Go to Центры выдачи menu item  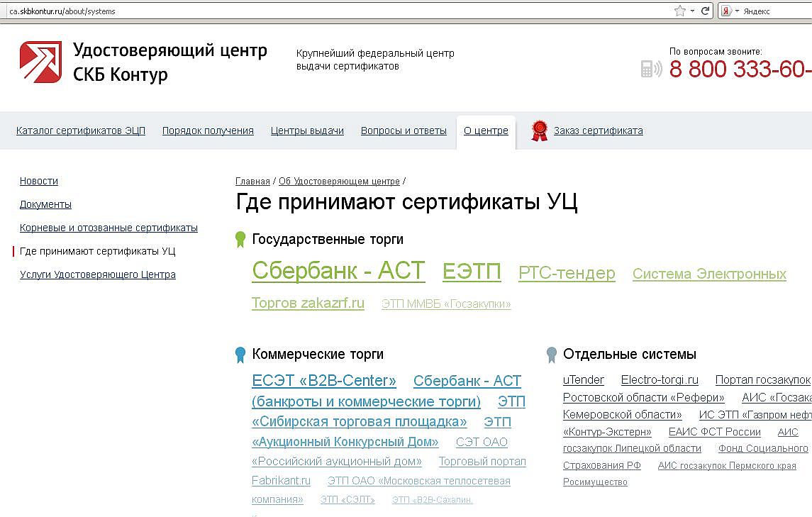(307, 130)
